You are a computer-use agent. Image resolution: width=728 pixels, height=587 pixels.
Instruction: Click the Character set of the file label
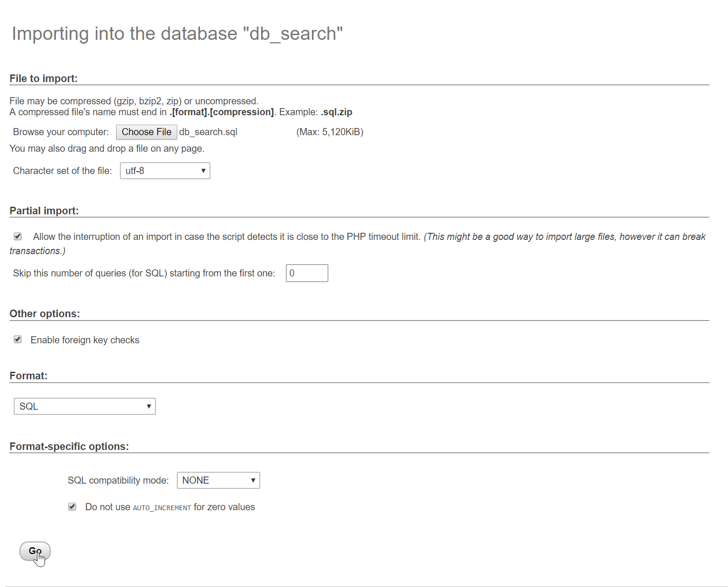tap(63, 171)
